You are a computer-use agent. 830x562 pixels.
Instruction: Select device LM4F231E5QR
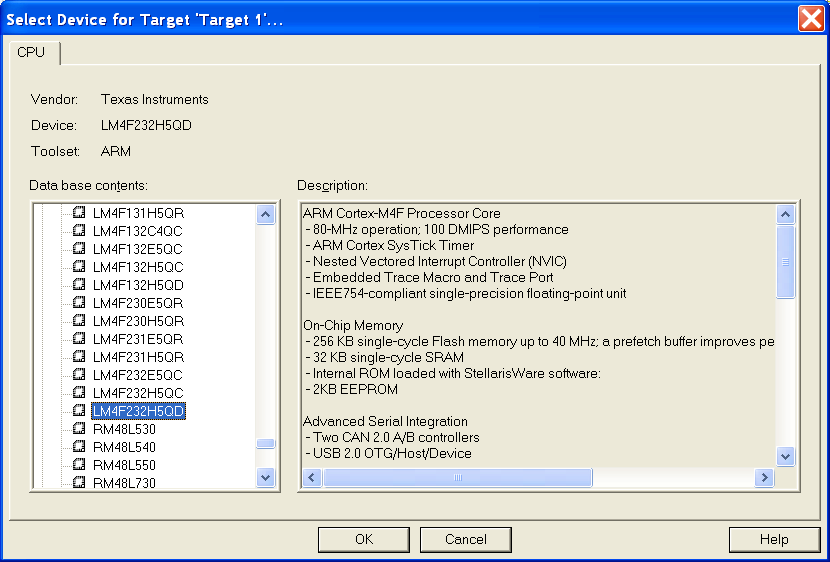pyautogui.click(x=138, y=339)
